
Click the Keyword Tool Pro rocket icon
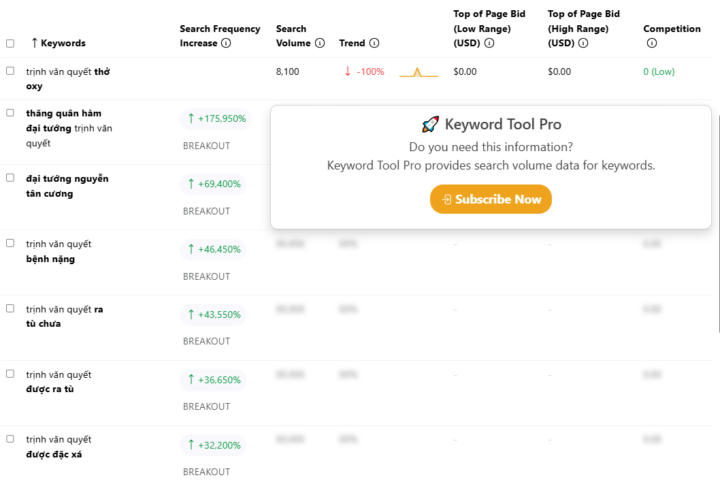pos(430,124)
